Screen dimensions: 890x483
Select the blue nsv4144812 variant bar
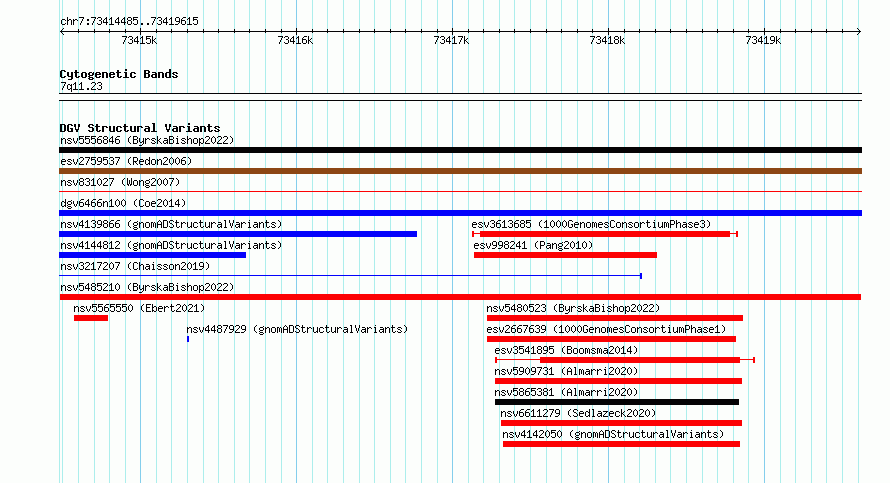tap(152, 255)
